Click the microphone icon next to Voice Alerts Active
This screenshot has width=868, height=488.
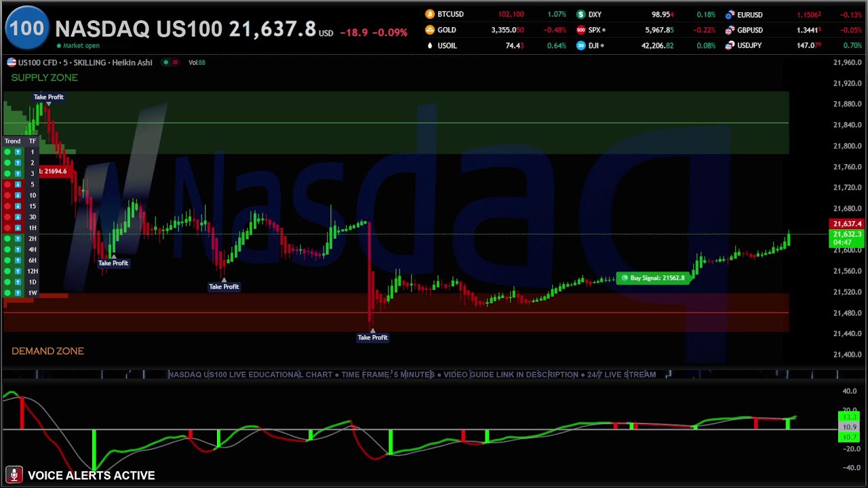click(14, 475)
